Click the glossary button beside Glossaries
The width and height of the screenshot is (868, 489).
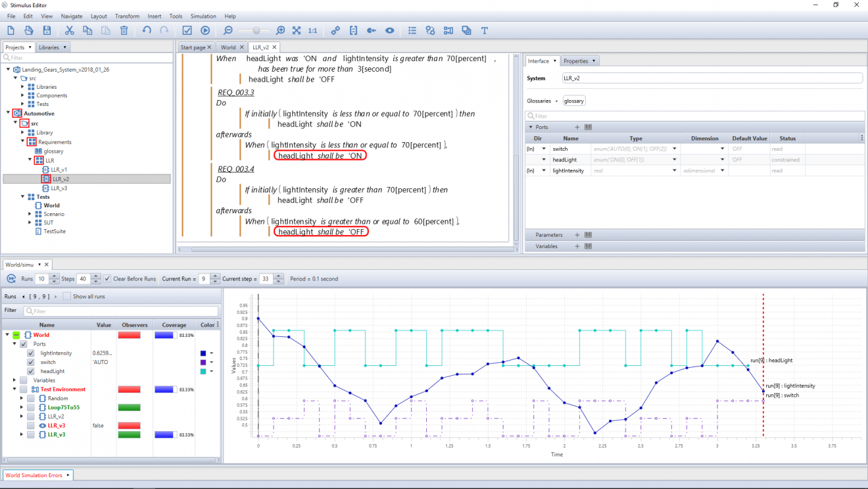pos(574,101)
